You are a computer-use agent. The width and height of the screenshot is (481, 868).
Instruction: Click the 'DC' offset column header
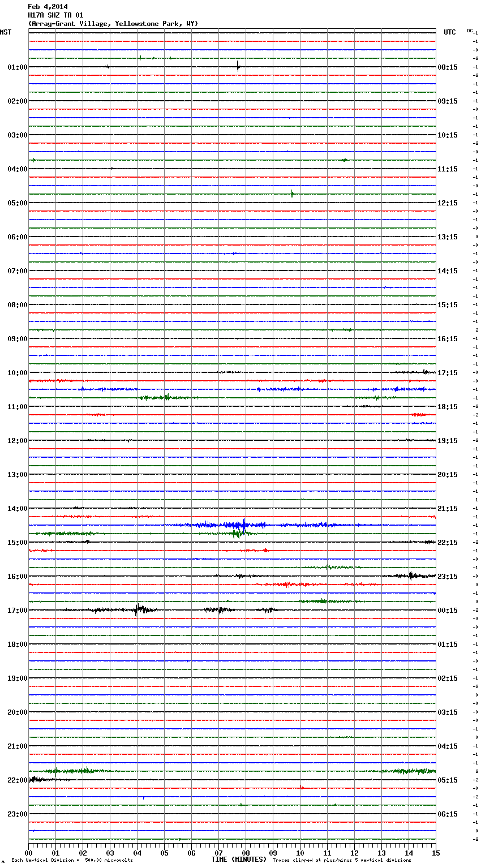(470, 31)
